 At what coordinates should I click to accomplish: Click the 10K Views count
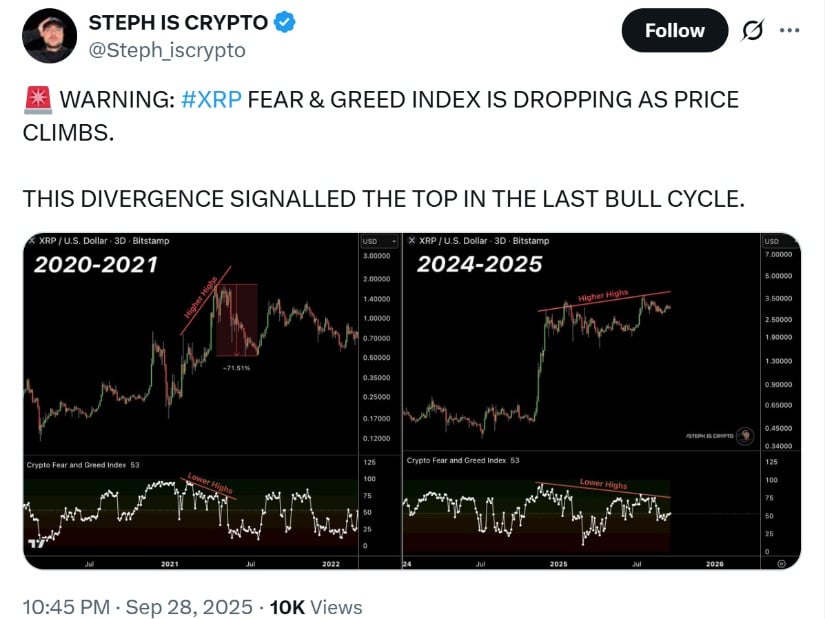point(316,607)
